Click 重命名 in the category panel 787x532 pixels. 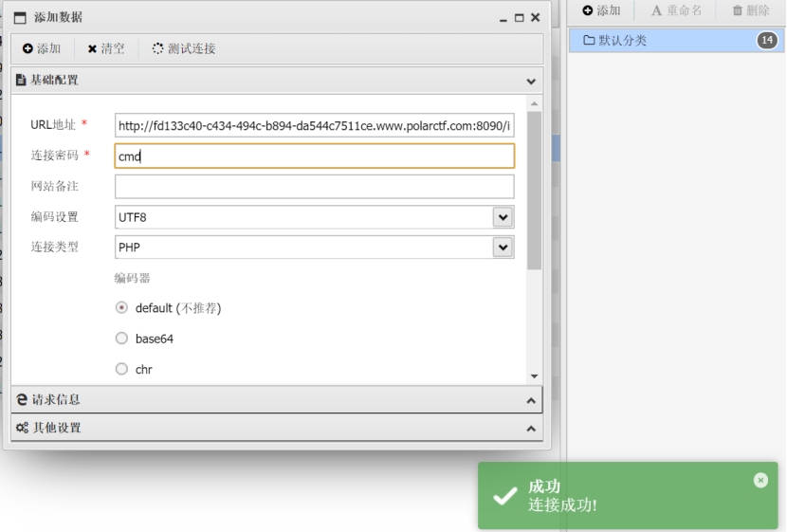point(676,10)
